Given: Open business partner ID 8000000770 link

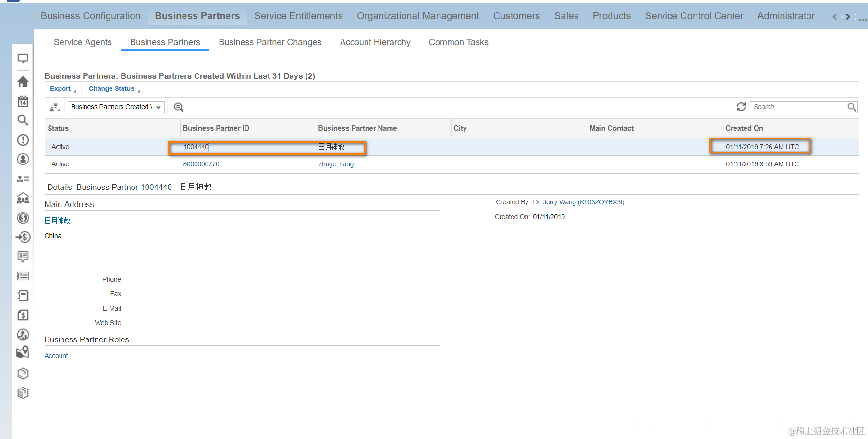Looking at the screenshot, I should 201,164.
